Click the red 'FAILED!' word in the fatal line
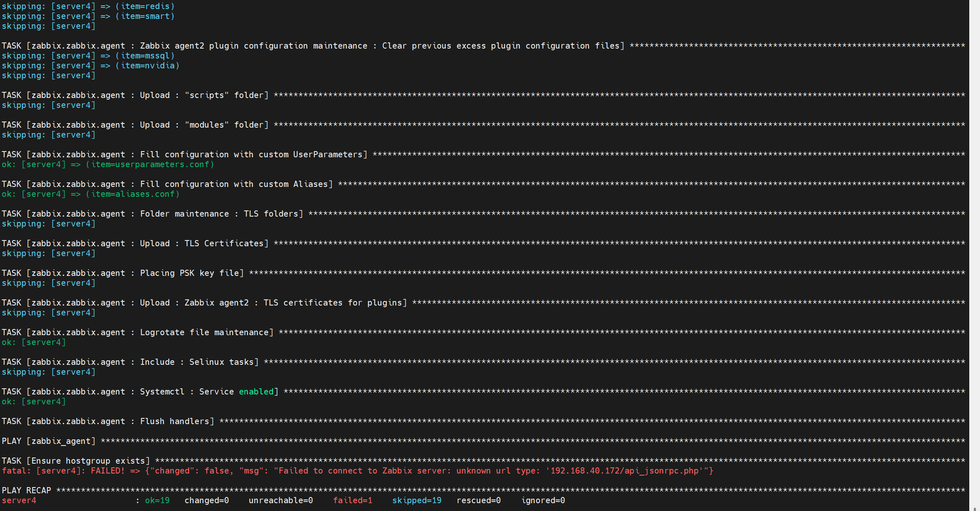 pos(108,471)
